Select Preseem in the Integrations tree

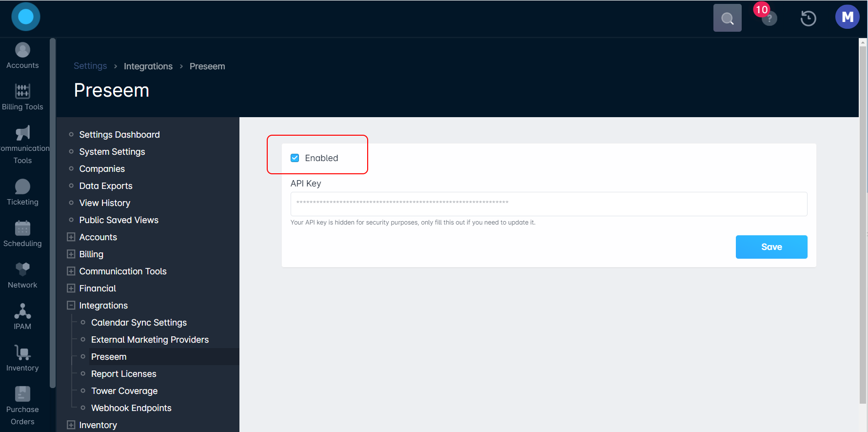click(x=109, y=356)
